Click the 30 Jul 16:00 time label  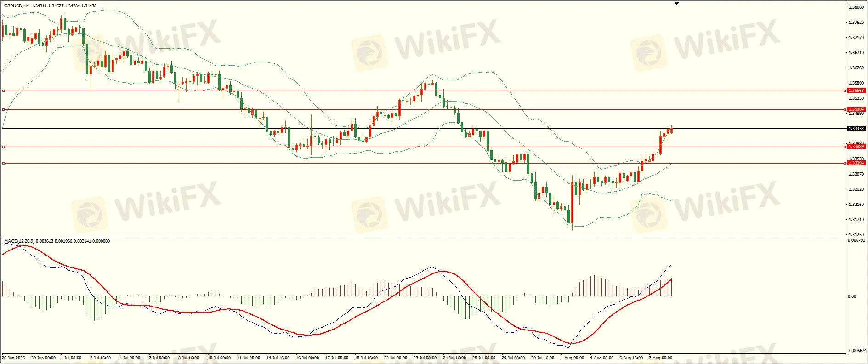tap(543, 358)
